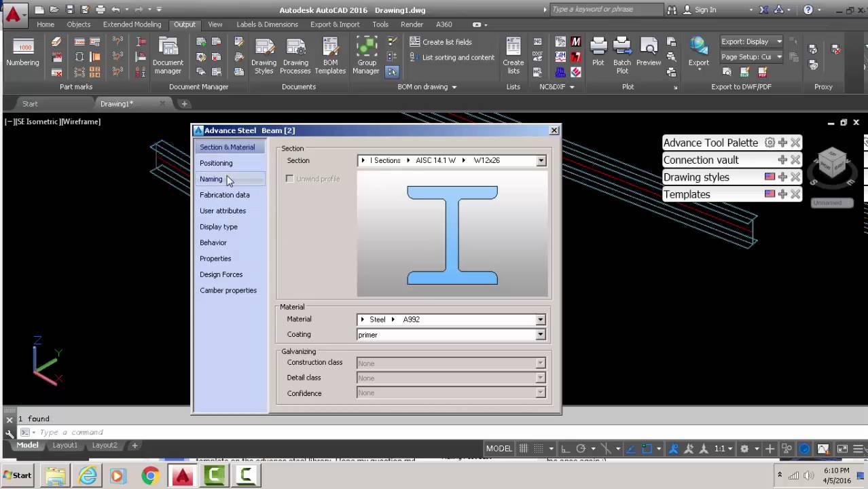Open the 1:1 annotation scale dropdown
The width and height of the screenshot is (868, 489).
click(723, 449)
